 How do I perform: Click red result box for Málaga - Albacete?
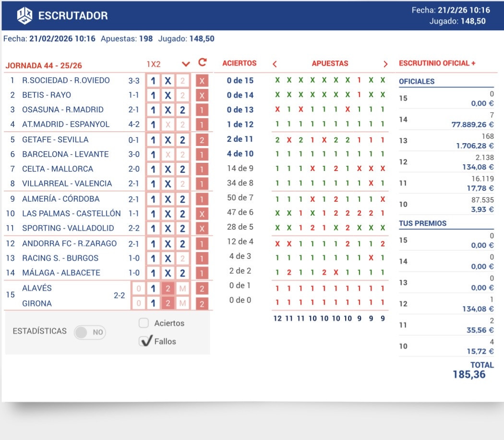pyautogui.click(x=202, y=273)
